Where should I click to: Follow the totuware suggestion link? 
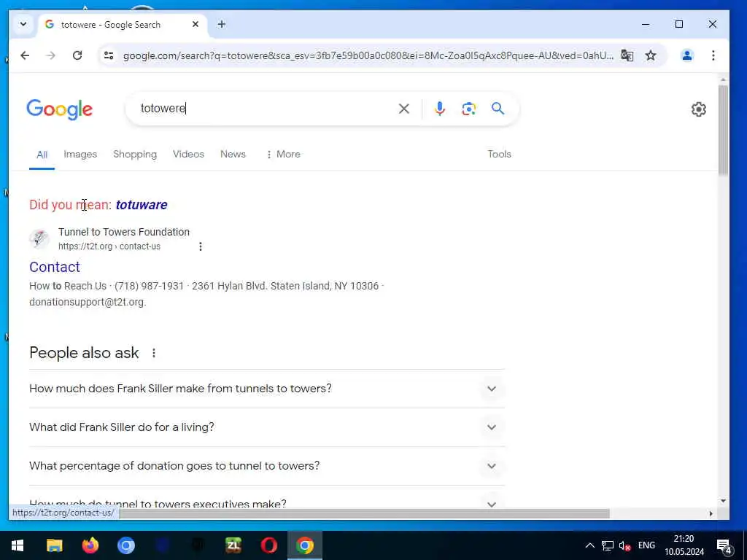(x=142, y=205)
